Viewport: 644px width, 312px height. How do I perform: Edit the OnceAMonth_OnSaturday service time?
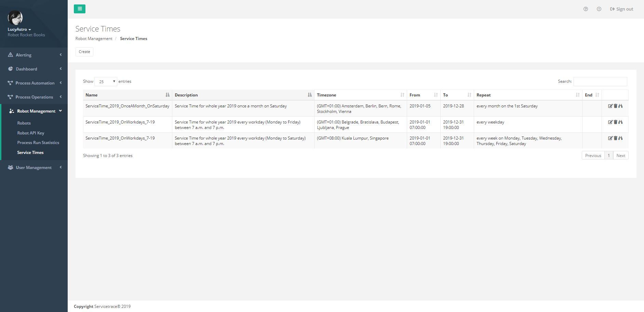610,106
